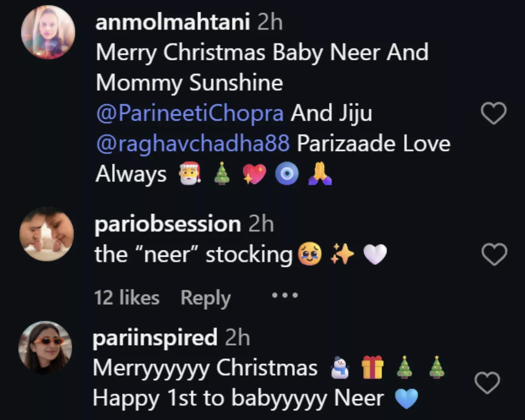Like anmolmahtani's comment with the heart
This screenshot has width=525, height=420.
(x=493, y=113)
